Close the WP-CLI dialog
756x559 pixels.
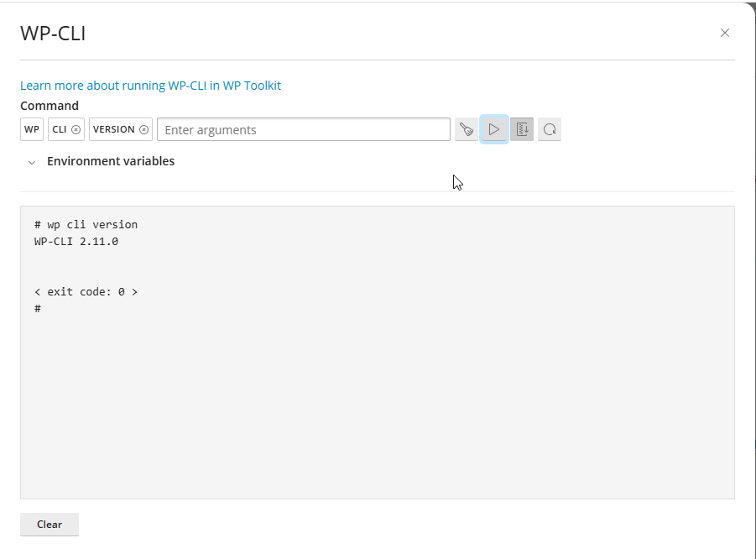[725, 33]
